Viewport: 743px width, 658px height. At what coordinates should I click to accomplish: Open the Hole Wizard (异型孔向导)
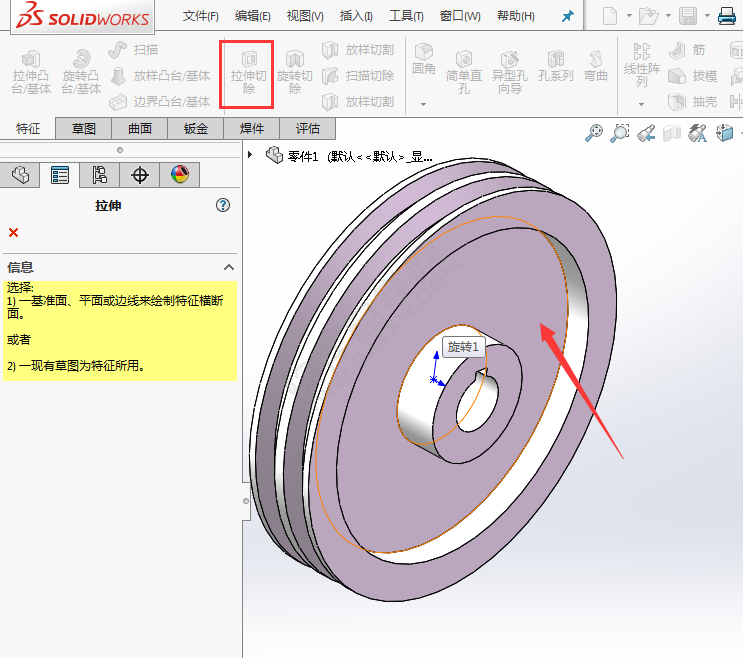[x=510, y=72]
